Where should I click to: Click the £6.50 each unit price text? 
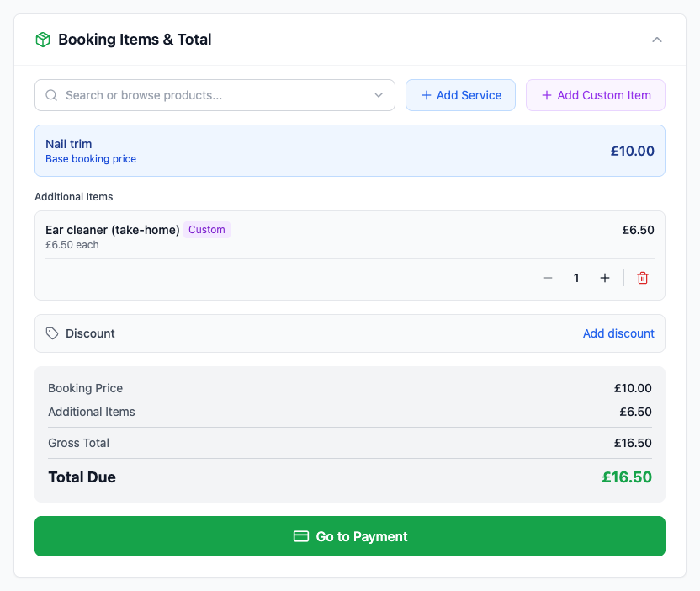coord(72,245)
